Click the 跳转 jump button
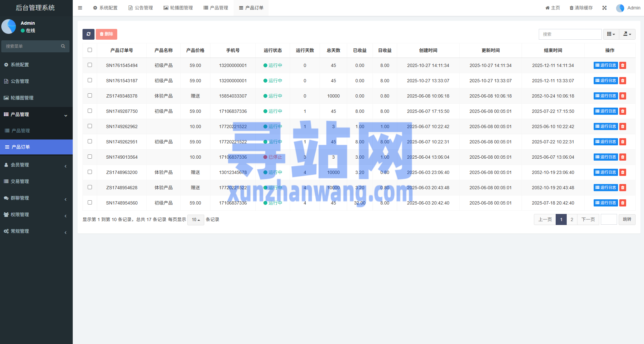 point(627,219)
